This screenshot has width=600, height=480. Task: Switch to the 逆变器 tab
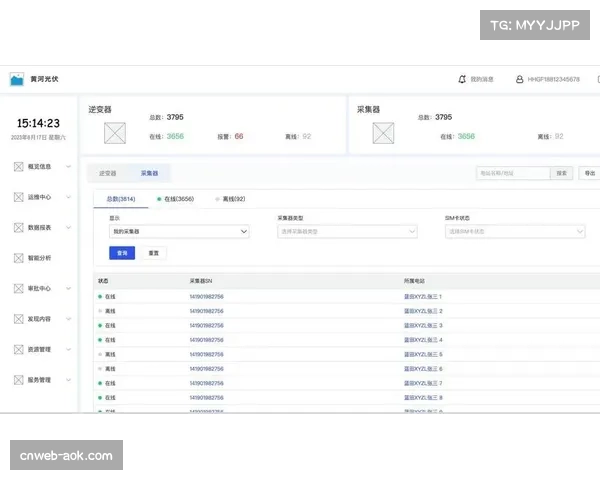tap(107, 173)
